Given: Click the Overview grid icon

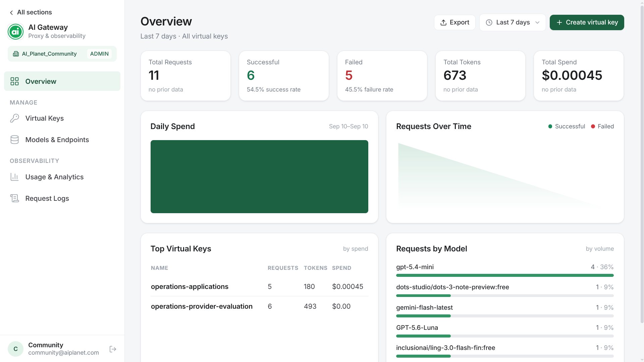Looking at the screenshot, I should 14,81.
